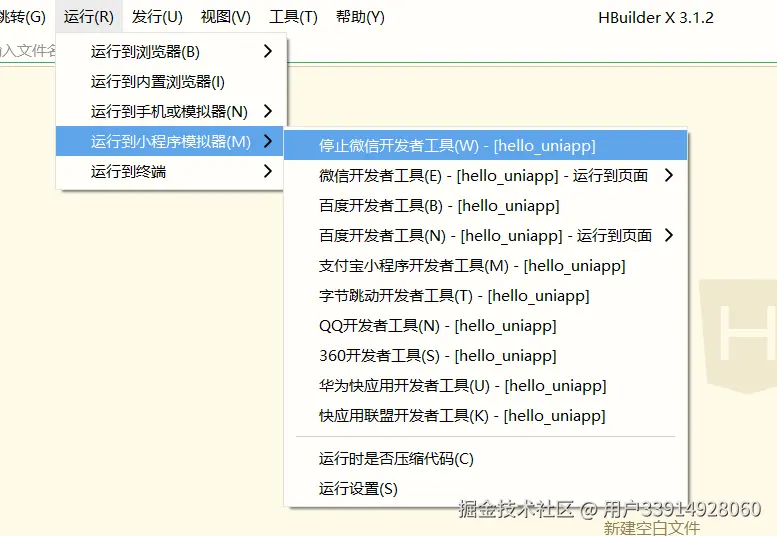Open 运行设置(S) from submenu
This screenshot has height=536, width=777.
click(486, 489)
